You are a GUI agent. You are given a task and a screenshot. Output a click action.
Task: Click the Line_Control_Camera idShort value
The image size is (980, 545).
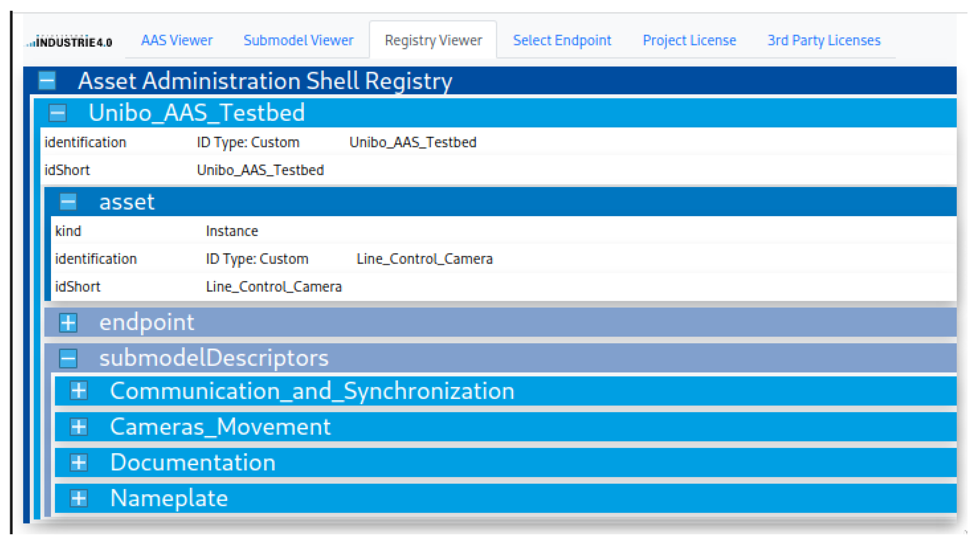(x=274, y=287)
